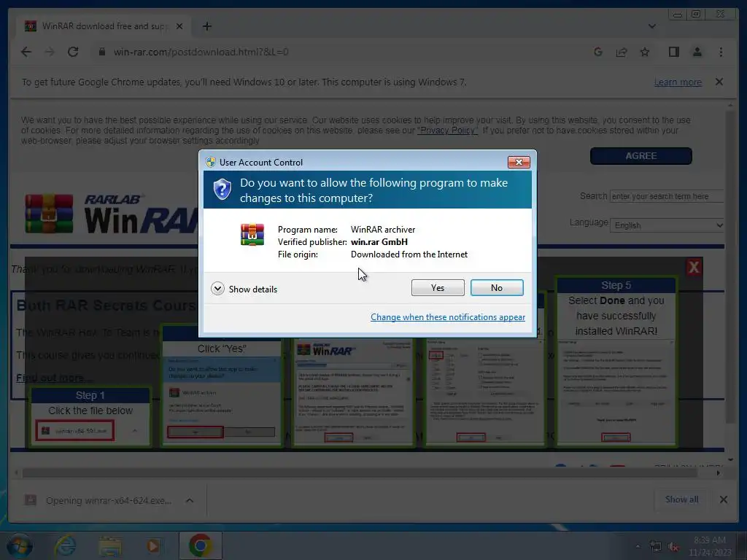This screenshot has height=560, width=747.
Task: Open the Privacy Policy link
Action: (x=447, y=131)
